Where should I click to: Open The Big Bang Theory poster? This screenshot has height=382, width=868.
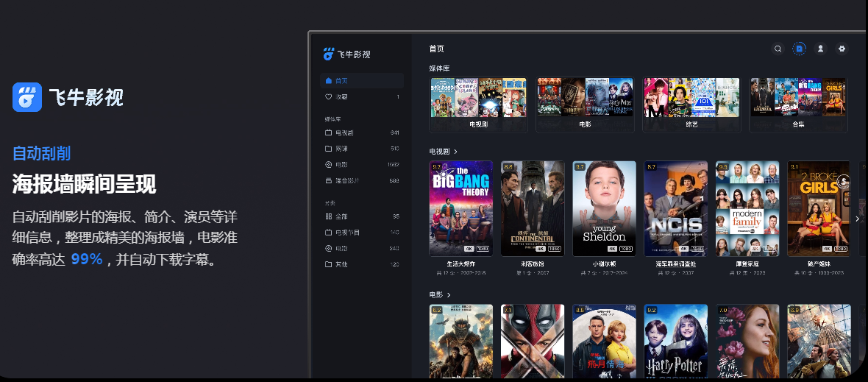461,209
